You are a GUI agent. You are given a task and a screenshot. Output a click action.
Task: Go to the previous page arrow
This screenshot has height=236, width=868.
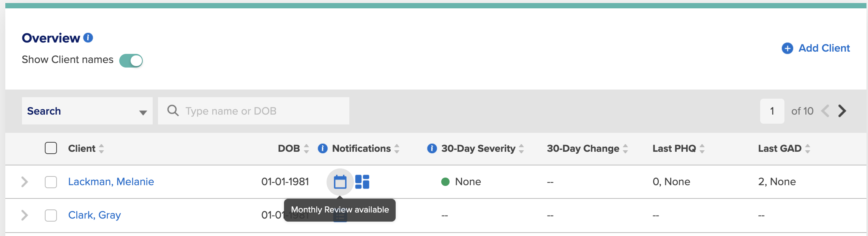tap(825, 111)
